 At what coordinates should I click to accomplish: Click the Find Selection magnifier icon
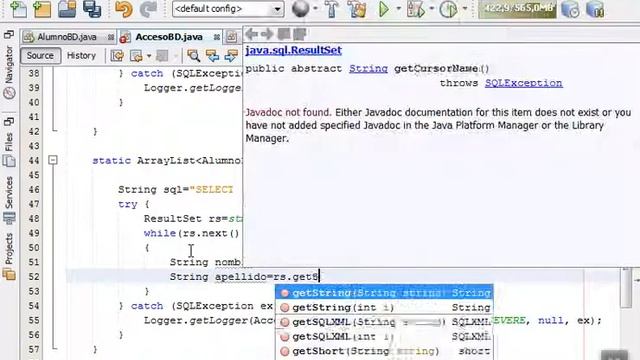pos(193,56)
